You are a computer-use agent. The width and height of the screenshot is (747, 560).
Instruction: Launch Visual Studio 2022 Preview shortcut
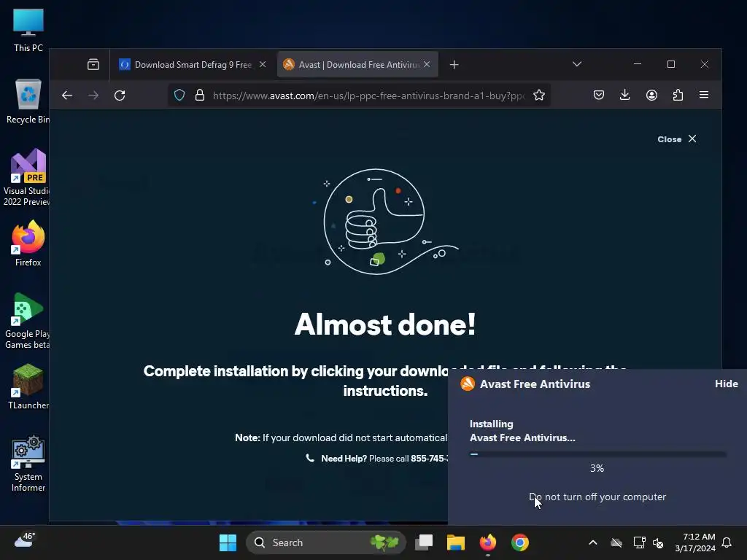click(26, 177)
